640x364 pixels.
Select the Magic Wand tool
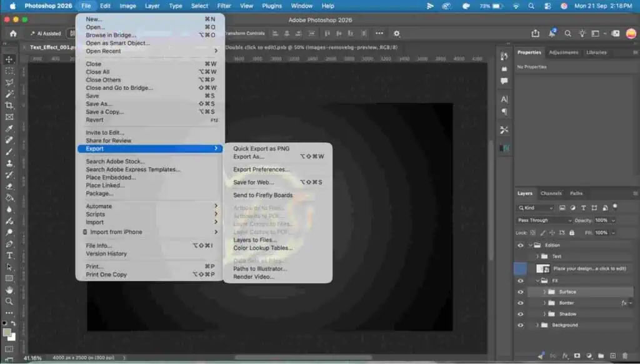9,94
